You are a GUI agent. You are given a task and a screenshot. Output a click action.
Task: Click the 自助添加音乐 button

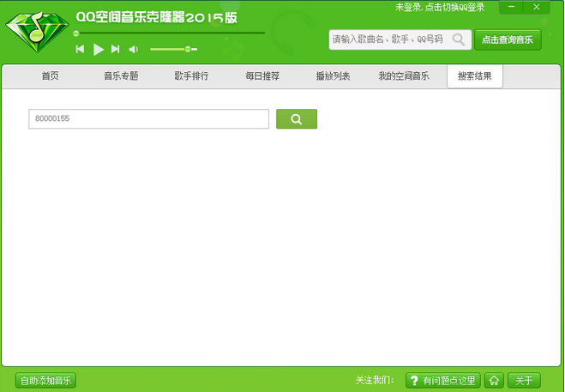tap(45, 381)
